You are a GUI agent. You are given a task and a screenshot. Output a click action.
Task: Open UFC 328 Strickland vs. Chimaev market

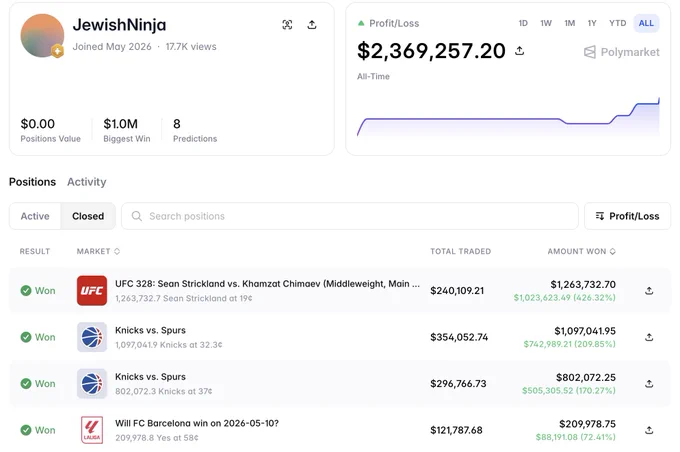tap(267, 284)
